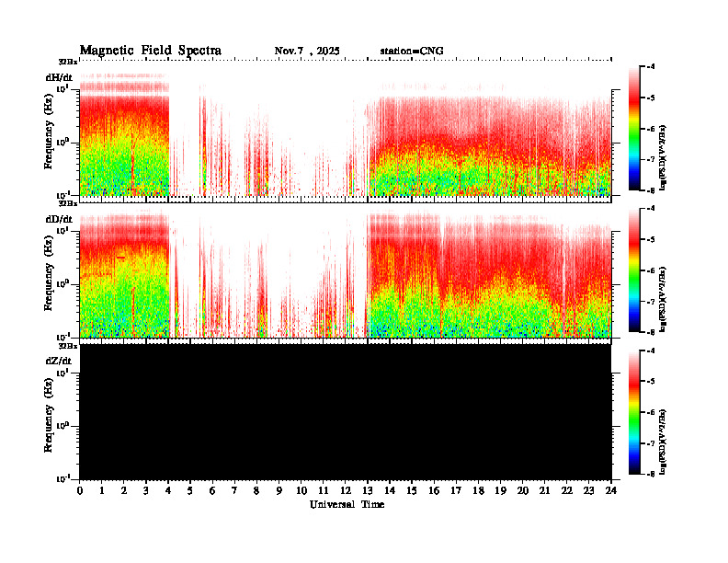728x563 pixels.
Task: Click the hour '14' tick label on time axis
Action: tap(390, 491)
